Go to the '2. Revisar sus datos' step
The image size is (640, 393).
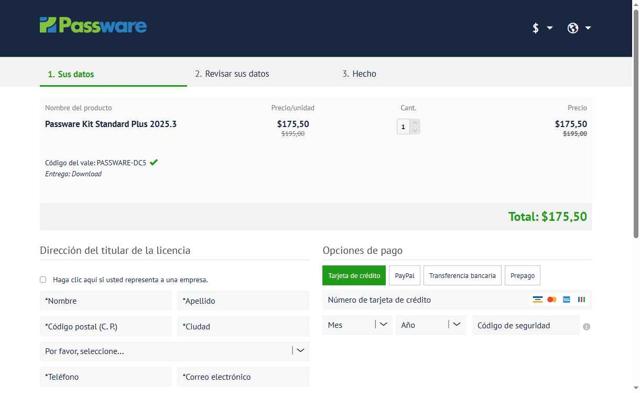(x=232, y=74)
